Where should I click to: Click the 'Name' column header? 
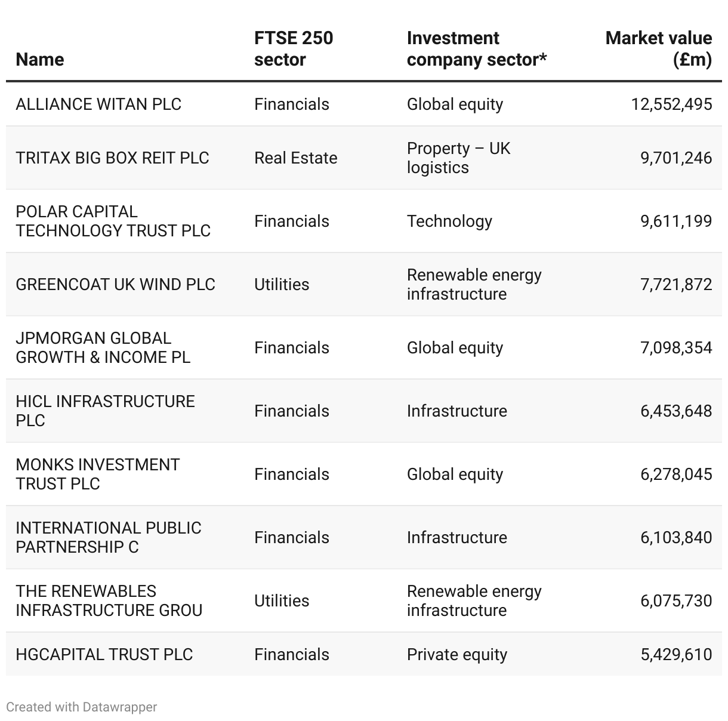click(40, 60)
